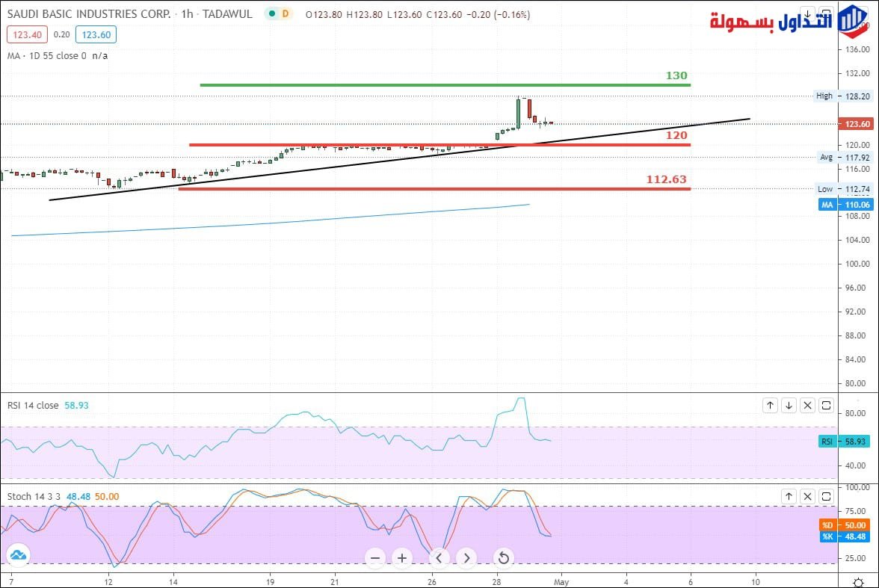Click the 19 date on time axis
Image resolution: width=879 pixels, height=588 pixels.
pyautogui.click(x=271, y=582)
